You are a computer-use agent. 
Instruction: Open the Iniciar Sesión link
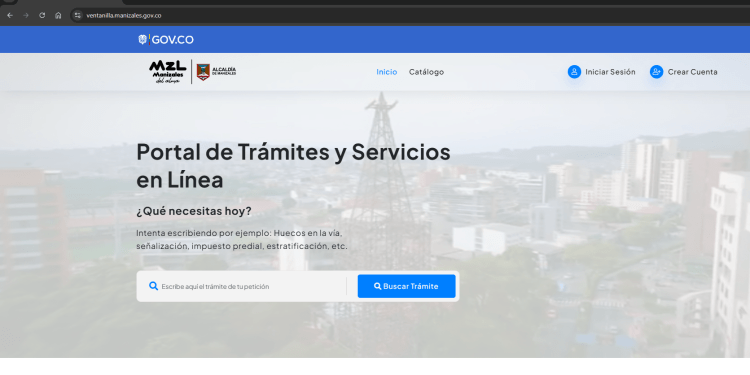tap(610, 72)
